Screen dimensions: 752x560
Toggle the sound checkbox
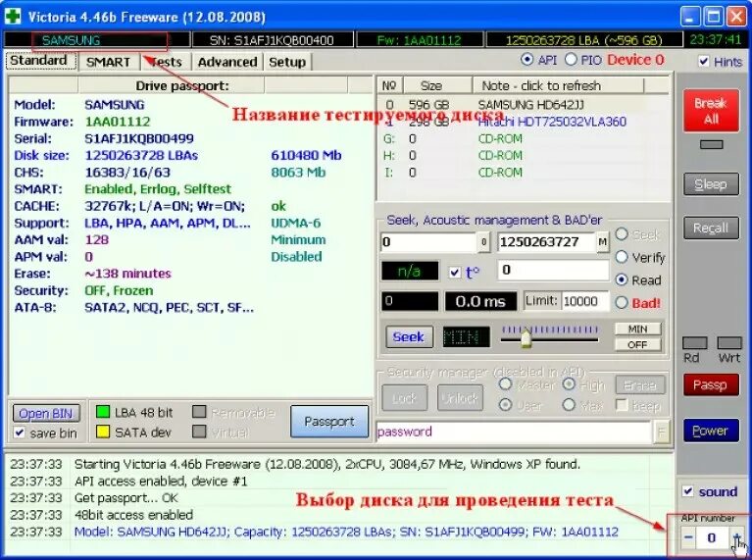click(687, 491)
